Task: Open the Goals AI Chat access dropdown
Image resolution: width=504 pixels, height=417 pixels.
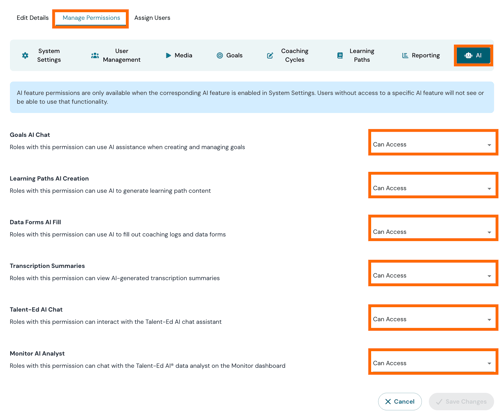Action: [433, 143]
